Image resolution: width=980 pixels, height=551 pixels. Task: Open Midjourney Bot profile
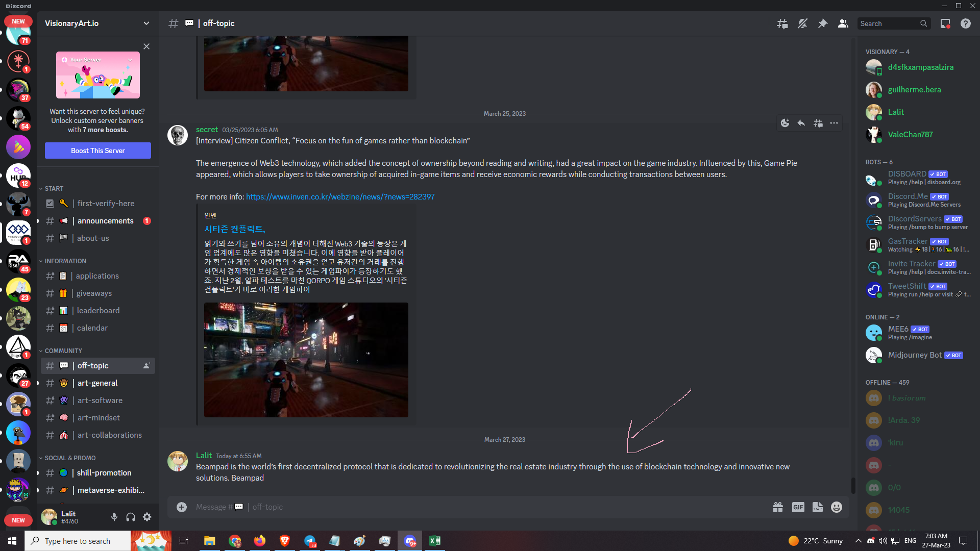pos(919,355)
